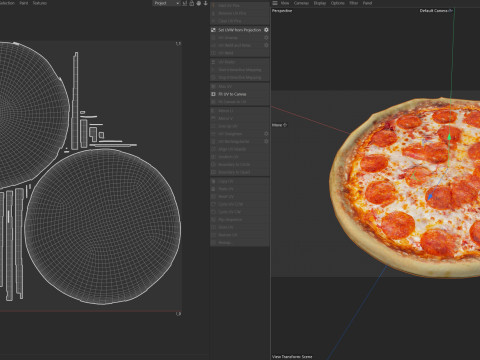The height and width of the screenshot is (360, 480).
Task: Click Unstitch UV icon
Action: coord(213,157)
